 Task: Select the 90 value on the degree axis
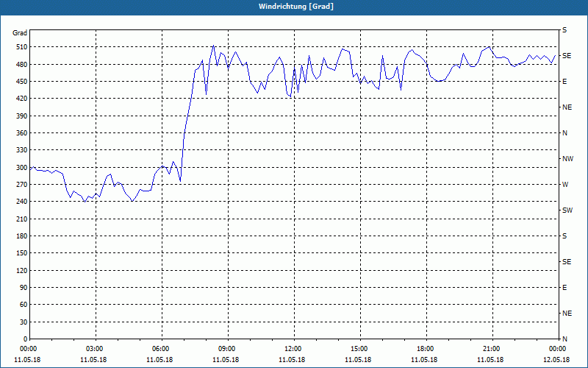24,288
